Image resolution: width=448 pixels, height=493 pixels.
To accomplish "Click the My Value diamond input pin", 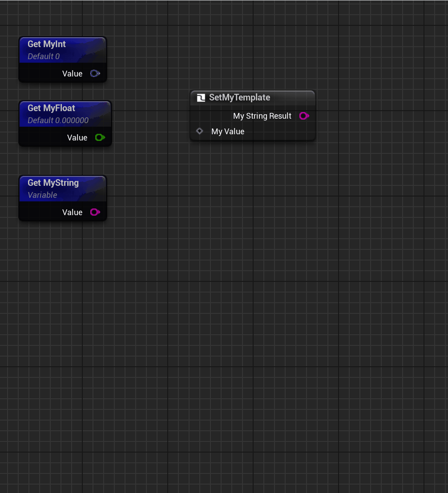I will (x=199, y=131).
